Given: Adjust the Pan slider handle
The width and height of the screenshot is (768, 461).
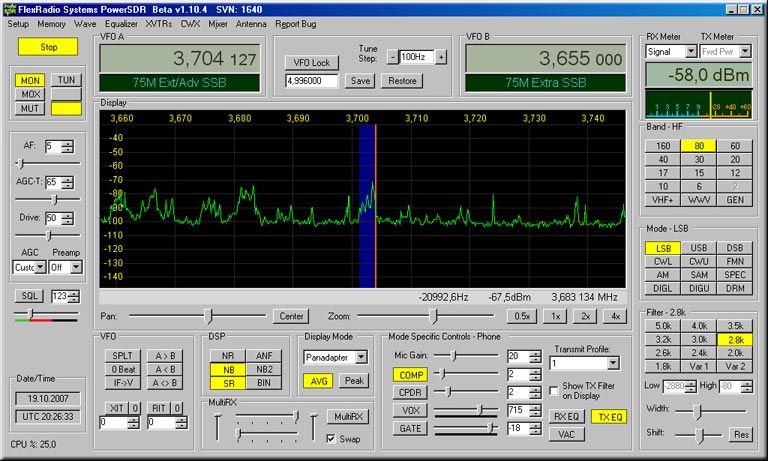Looking at the screenshot, I should [209, 316].
